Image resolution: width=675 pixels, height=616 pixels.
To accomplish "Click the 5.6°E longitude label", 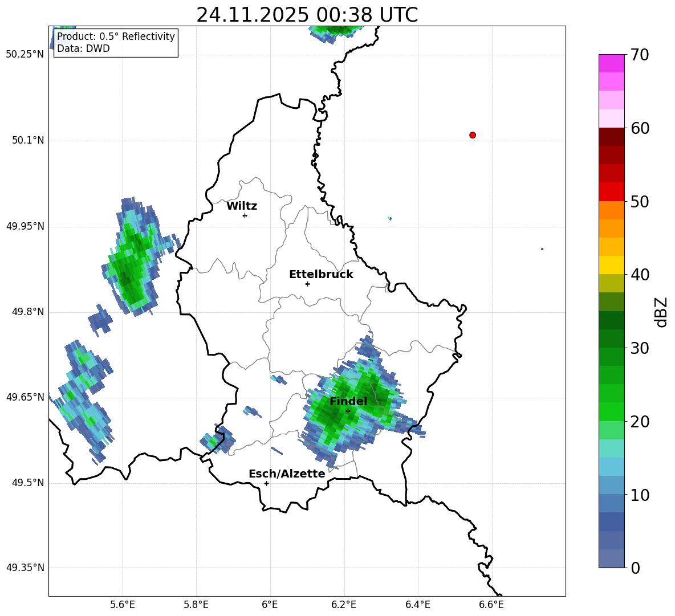I will [122, 605].
